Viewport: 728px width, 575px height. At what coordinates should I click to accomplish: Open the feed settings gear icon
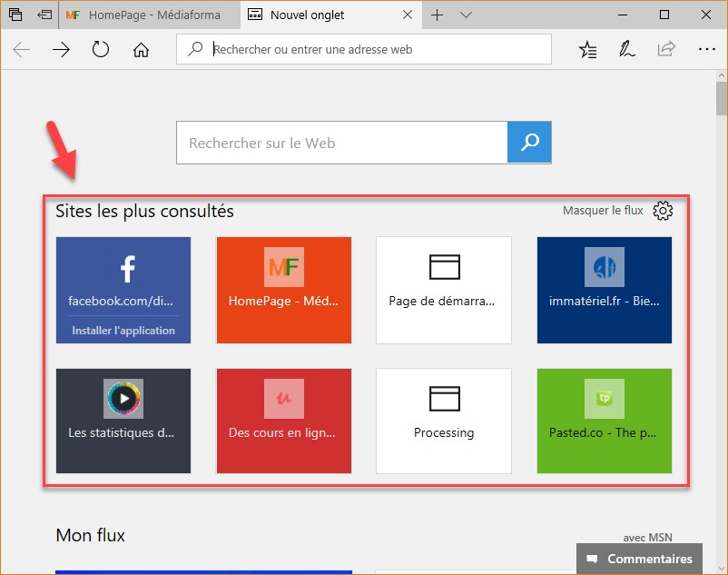coord(663,211)
